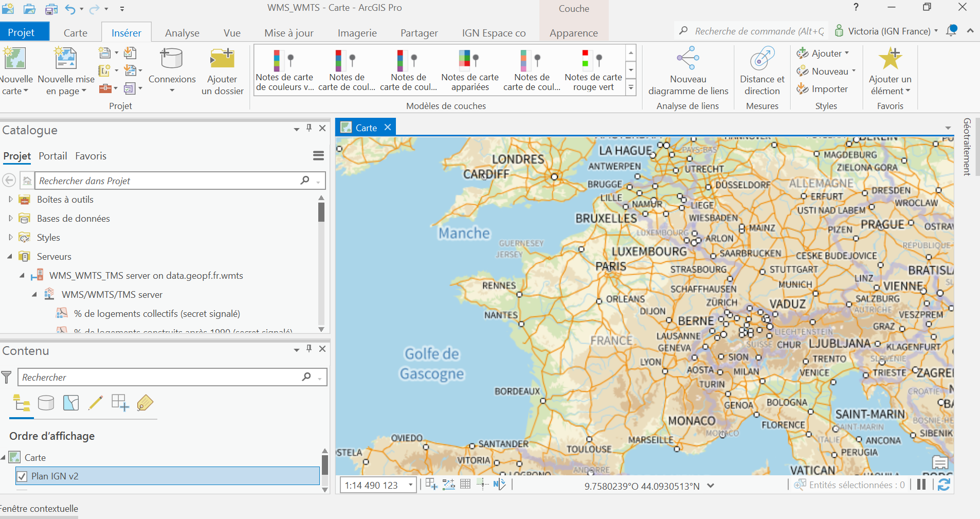Click the grid icon in map status bar
Screen dimensions: 980x519
coord(465,484)
